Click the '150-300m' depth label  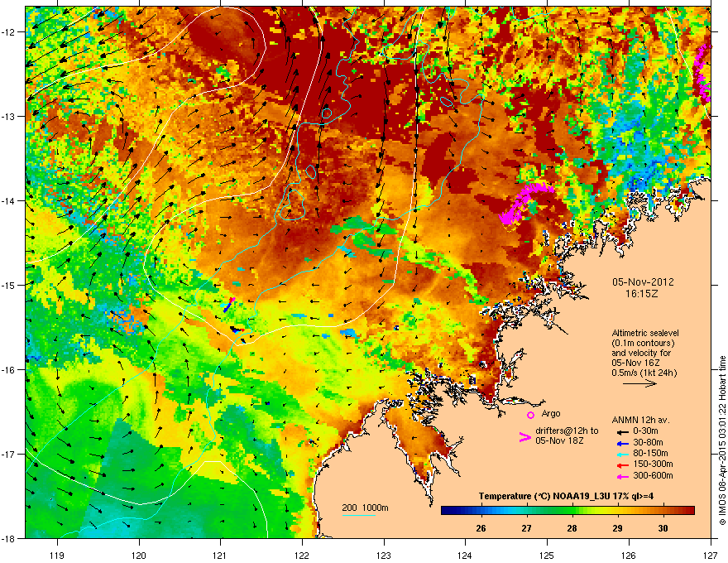click(x=653, y=464)
